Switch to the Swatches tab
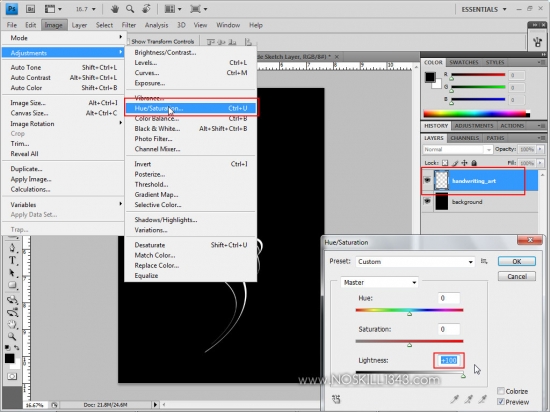The height and width of the screenshot is (412, 550). 464,62
